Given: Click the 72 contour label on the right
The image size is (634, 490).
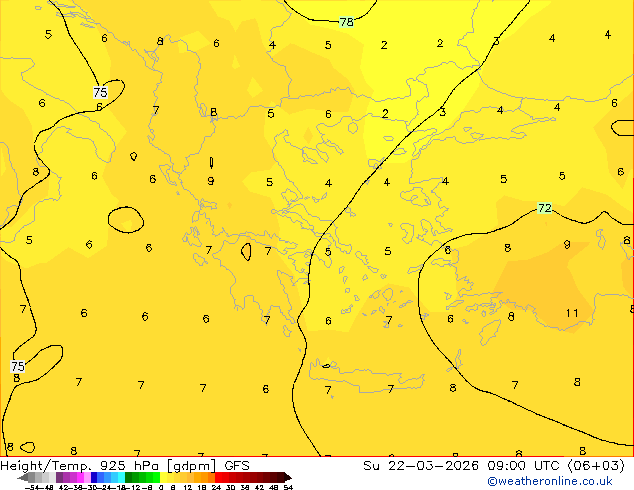Looking at the screenshot, I should pyautogui.click(x=545, y=208).
